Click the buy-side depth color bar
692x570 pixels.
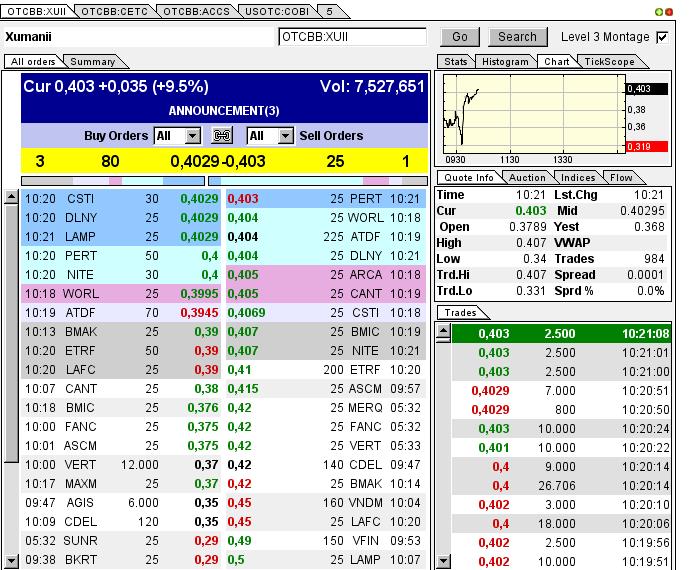[113, 181]
